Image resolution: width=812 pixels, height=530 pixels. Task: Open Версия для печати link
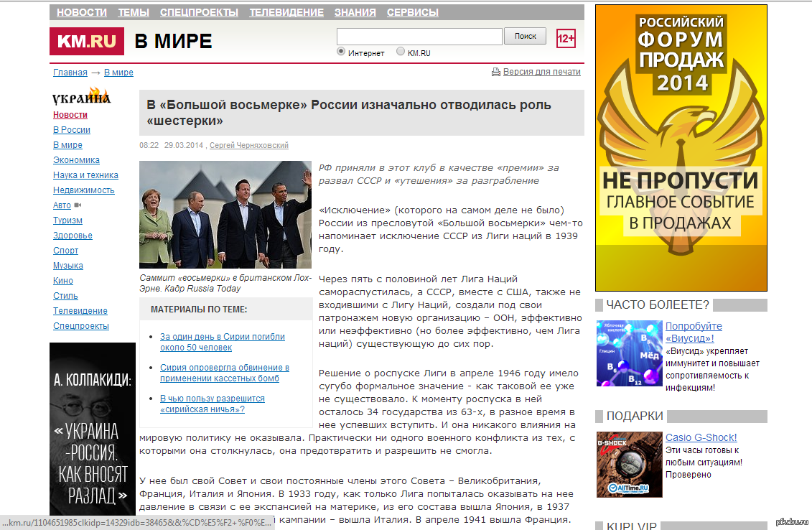[x=541, y=72]
